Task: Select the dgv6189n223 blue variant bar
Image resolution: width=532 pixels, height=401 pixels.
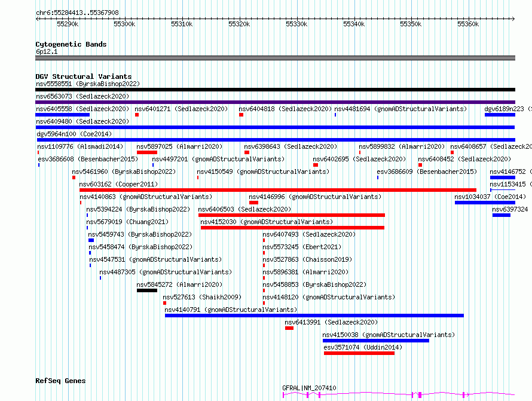Action: point(500,115)
